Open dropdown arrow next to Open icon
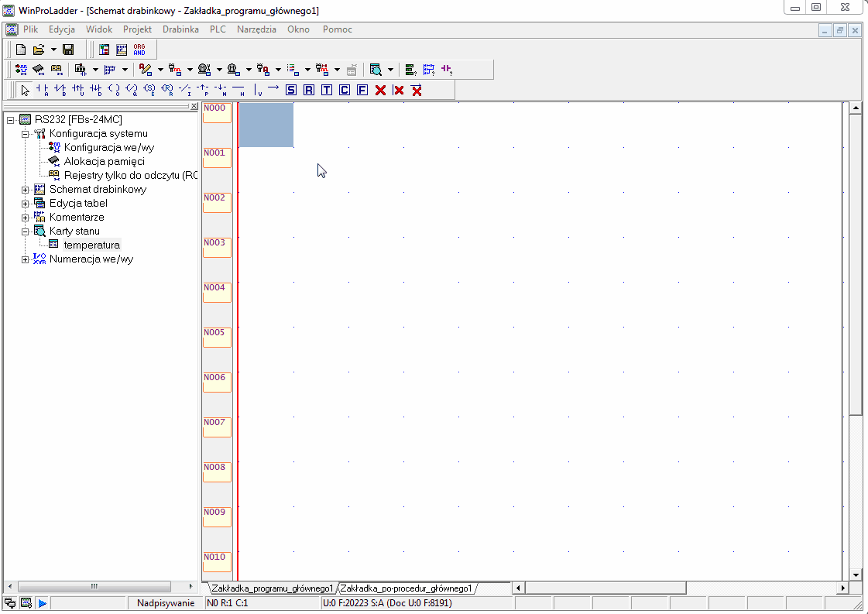The image size is (868, 614). click(53, 50)
